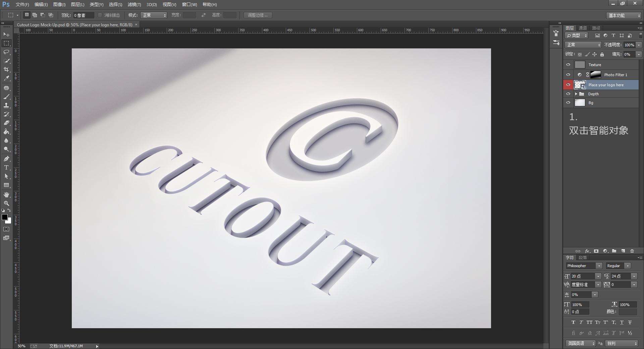Open the 图像 (Image) menu
This screenshot has height=349, width=644.
(x=59, y=4)
